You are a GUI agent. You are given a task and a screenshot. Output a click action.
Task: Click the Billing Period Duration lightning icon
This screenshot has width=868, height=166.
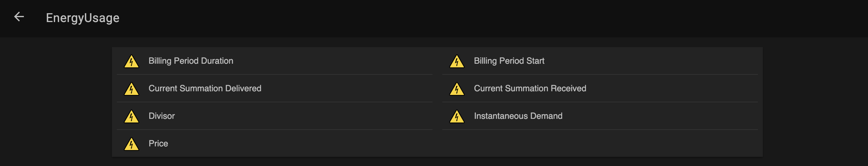[x=132, y=61]
